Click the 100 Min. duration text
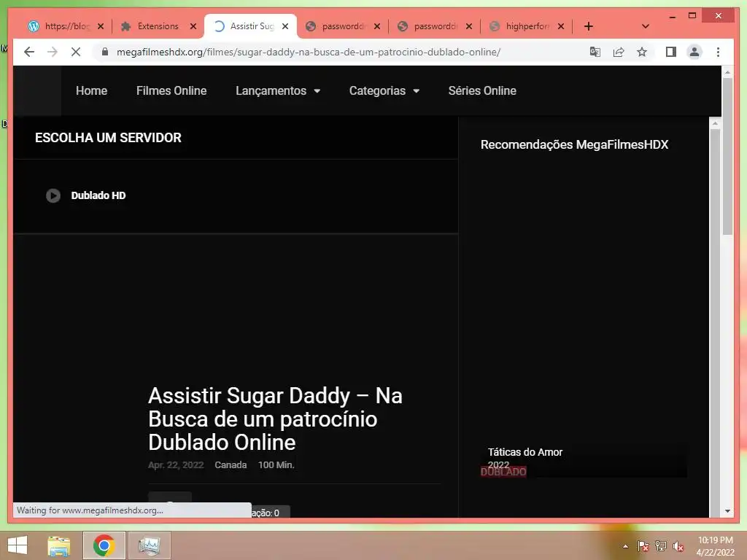Image resolution: width=747 pixels, height=560 pixels. tap(276, 465)
